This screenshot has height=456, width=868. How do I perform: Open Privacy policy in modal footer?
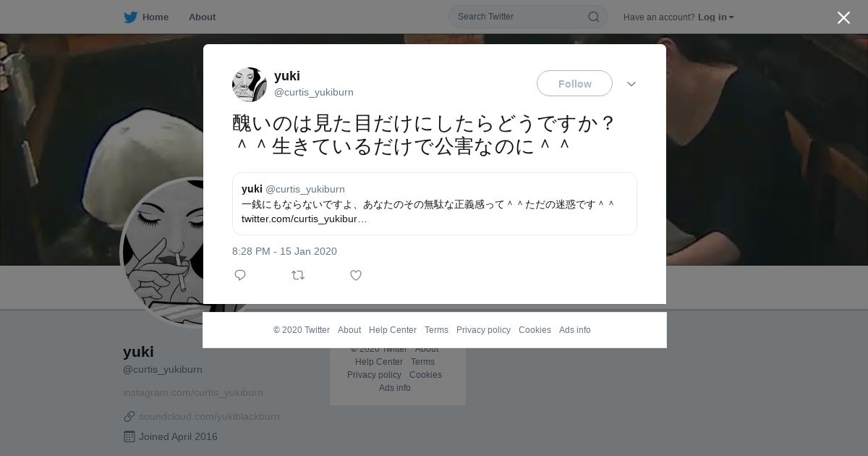tap(483, 330)
